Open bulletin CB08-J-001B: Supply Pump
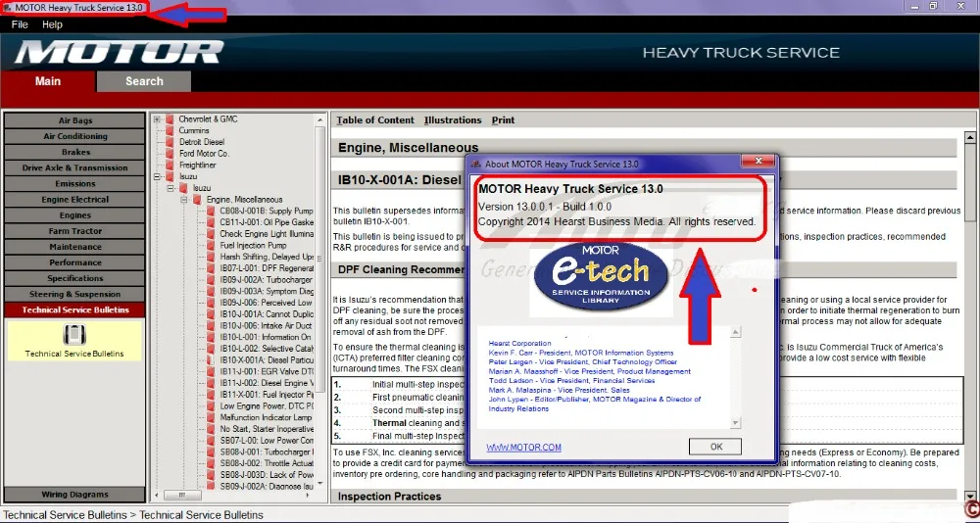This screenshot has width=980, height=523. (267, 212)
